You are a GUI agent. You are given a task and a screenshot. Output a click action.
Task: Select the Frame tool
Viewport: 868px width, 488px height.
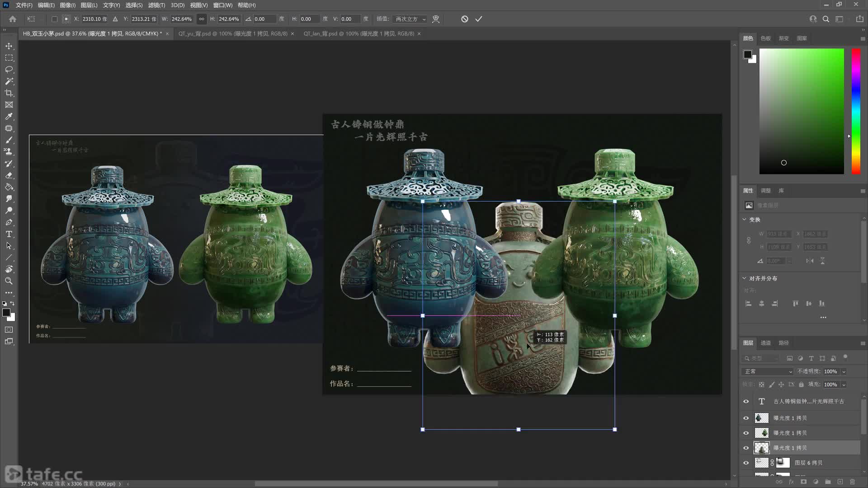9,105
